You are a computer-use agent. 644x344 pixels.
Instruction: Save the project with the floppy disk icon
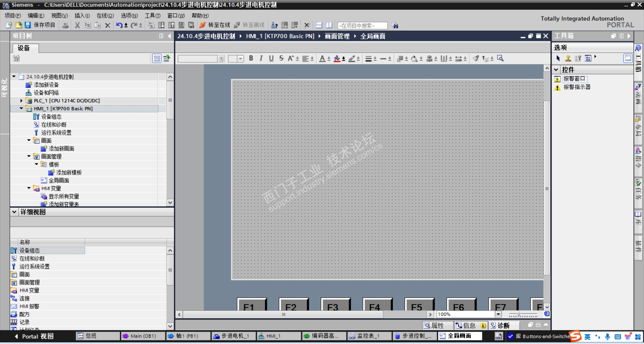click(x=28, y=25)
